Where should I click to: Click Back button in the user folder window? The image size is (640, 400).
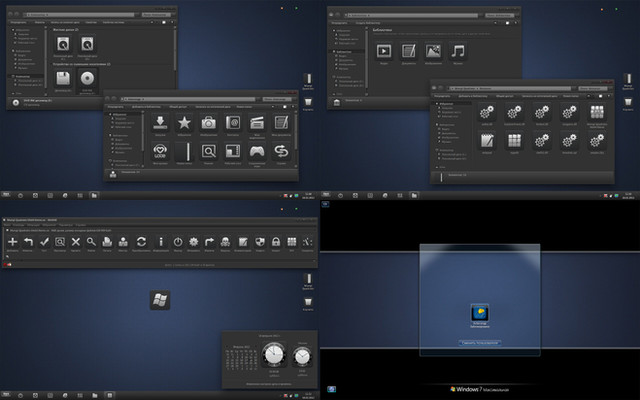tap(107, 99)
